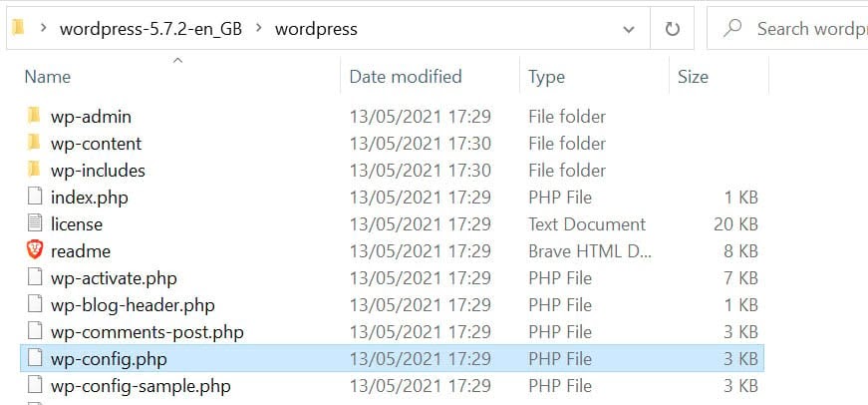Sort files by Name column
Viewport: 868px width, 405px height.
48,77
